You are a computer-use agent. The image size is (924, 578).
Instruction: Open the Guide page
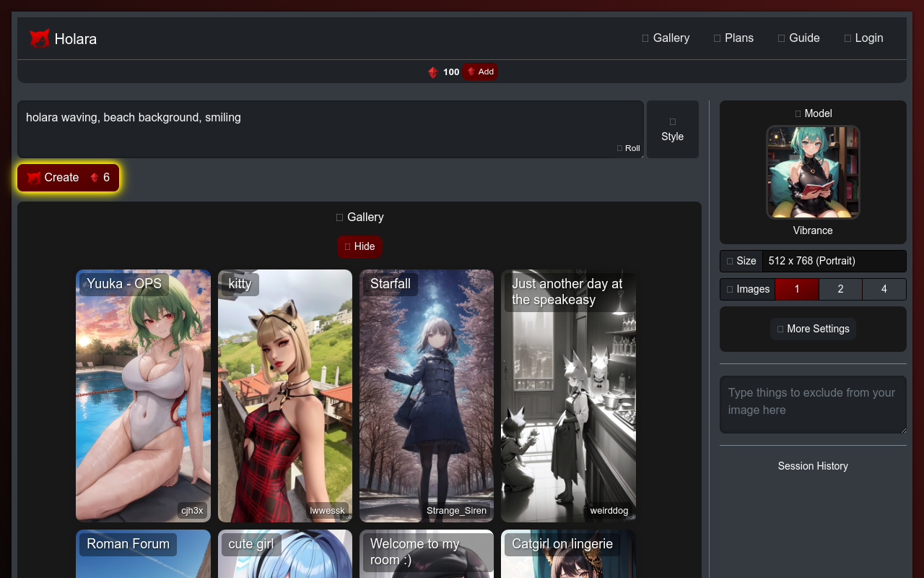click(x=798, y=38)
